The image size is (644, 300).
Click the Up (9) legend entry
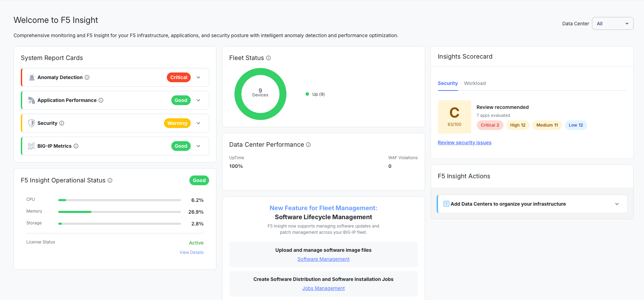click(315, 94)
